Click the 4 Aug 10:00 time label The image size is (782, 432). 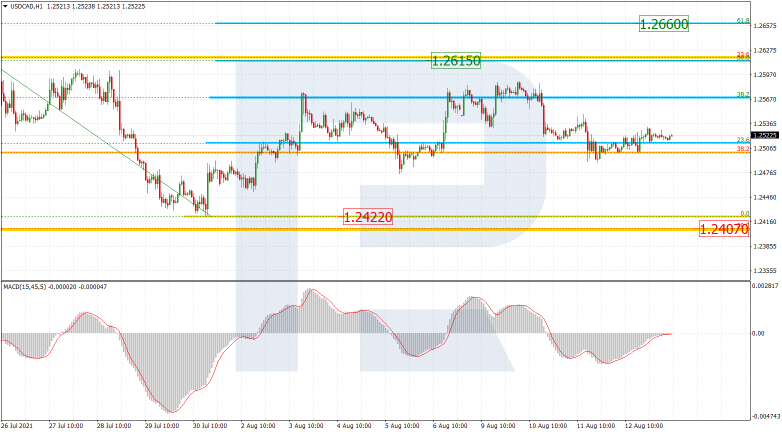354,426
